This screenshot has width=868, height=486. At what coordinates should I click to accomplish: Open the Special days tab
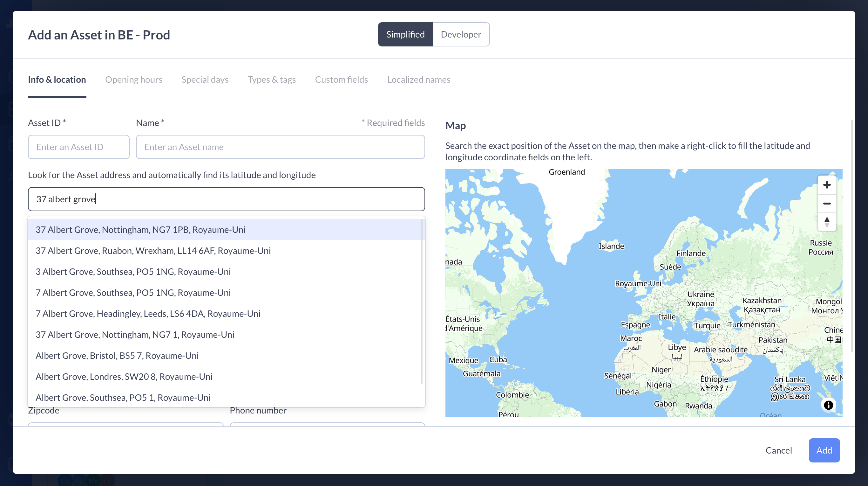pyautogui.click(x=205, y=80)
